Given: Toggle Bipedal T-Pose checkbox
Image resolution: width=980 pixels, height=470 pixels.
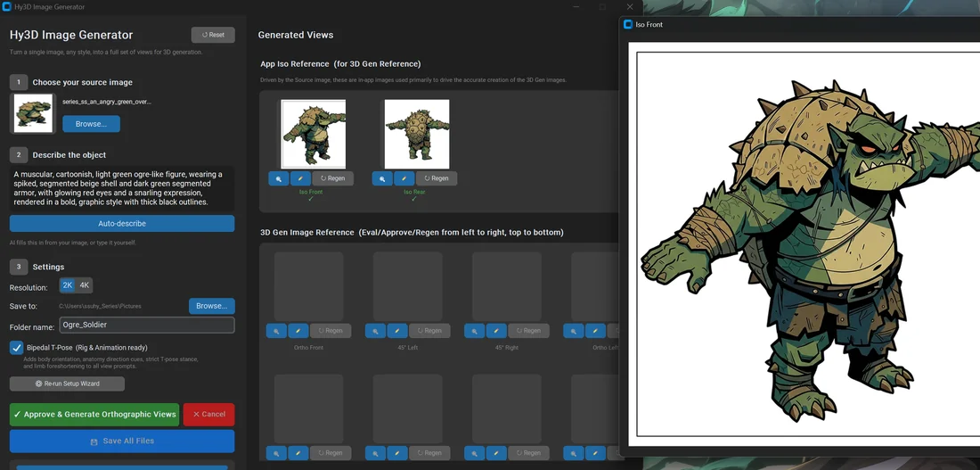Looking at the screenshot, I should tap(17, 348).
